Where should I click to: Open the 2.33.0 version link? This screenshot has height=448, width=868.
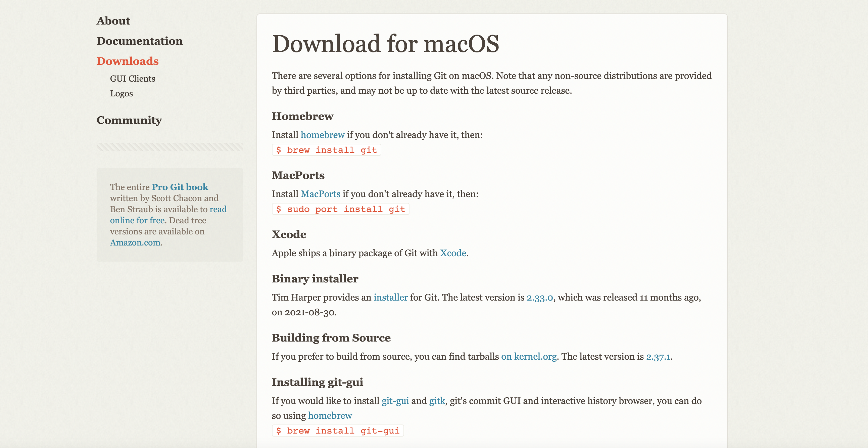click(540, 297)
